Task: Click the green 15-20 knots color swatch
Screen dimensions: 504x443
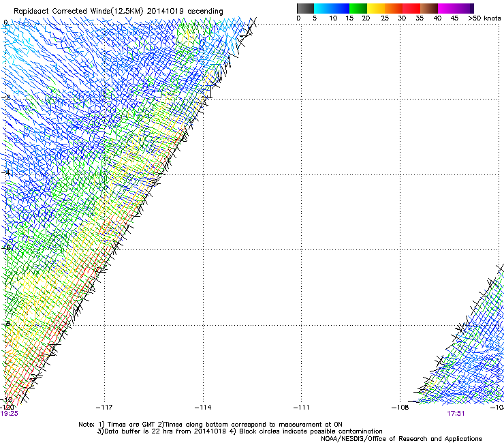Action: point(358,8)
